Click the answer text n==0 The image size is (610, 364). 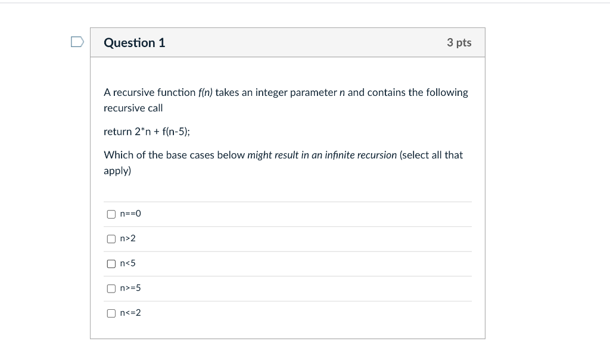click(130, 214)
